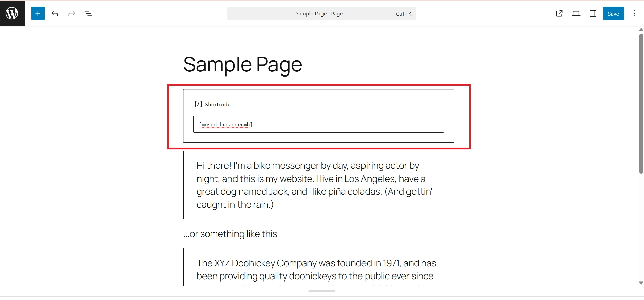Image resolution: width=644 pixels, height=300 pixels.
Task: Toggle the desktop preview mode
Action: pyautogui.click(x=576, y=13)
